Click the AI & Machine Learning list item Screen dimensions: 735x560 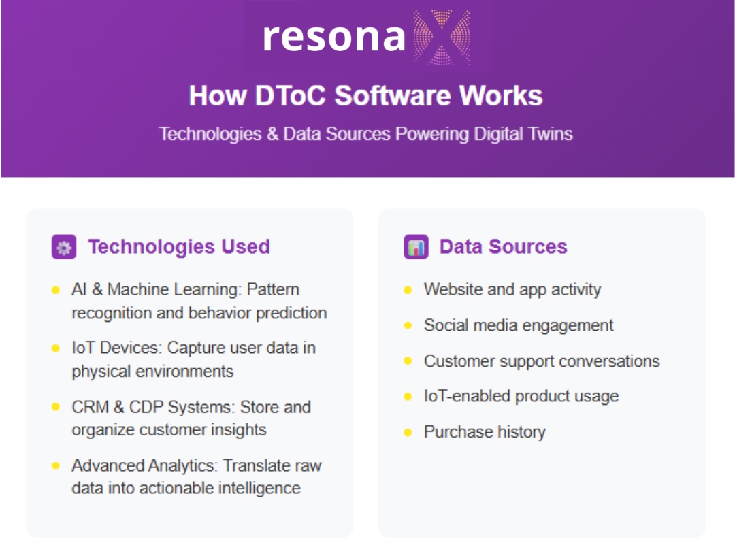(x=199, y=301)
